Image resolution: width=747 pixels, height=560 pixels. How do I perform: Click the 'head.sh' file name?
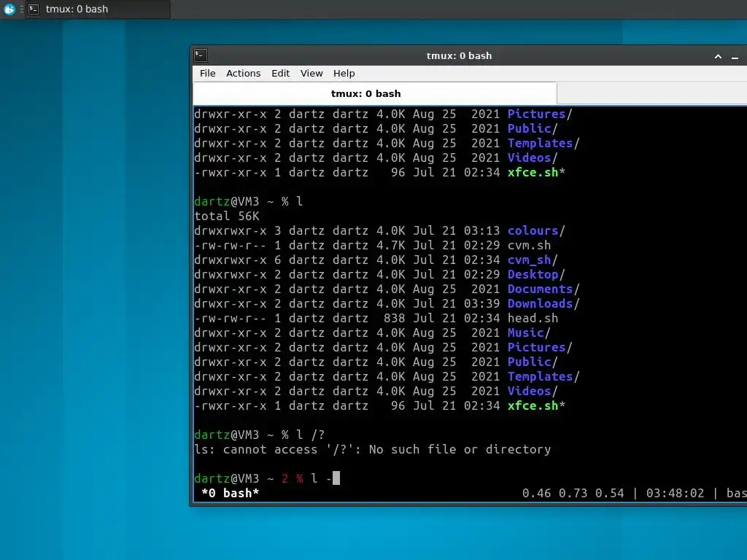[x=533, y=318]
